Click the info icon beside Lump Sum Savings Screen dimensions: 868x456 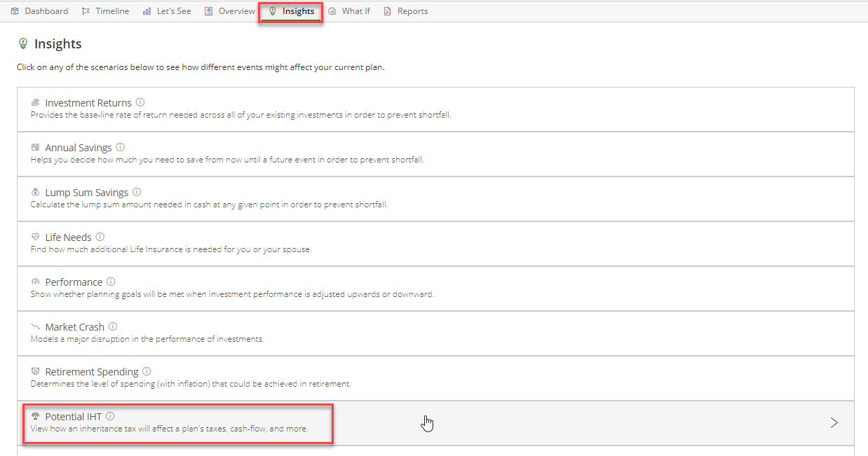click(137, 192)
